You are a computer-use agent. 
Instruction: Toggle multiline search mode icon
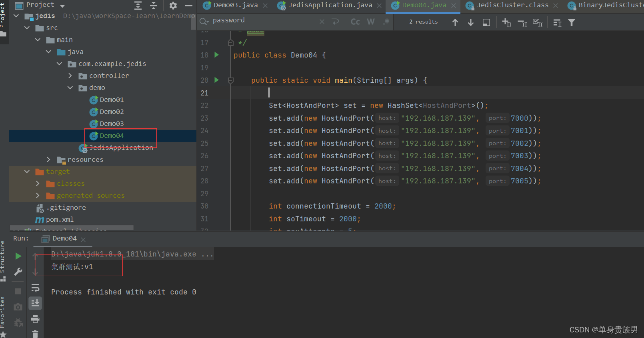[x=557, y=22]
